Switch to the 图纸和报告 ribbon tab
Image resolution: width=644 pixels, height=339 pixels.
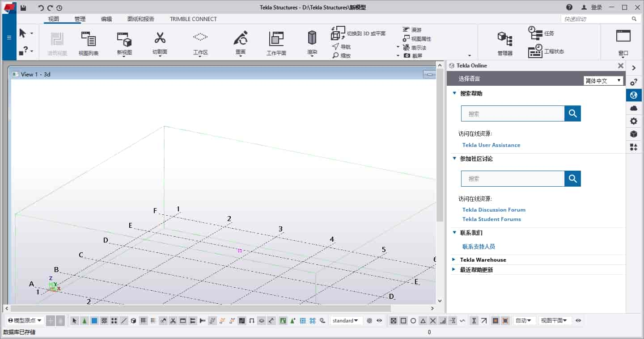141,19
